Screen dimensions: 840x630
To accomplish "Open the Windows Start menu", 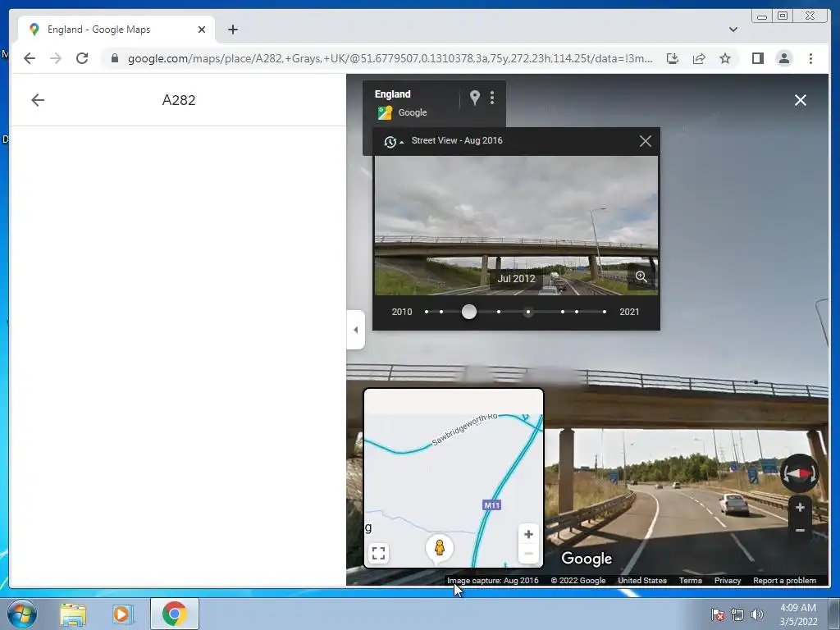I will [22, 614].
